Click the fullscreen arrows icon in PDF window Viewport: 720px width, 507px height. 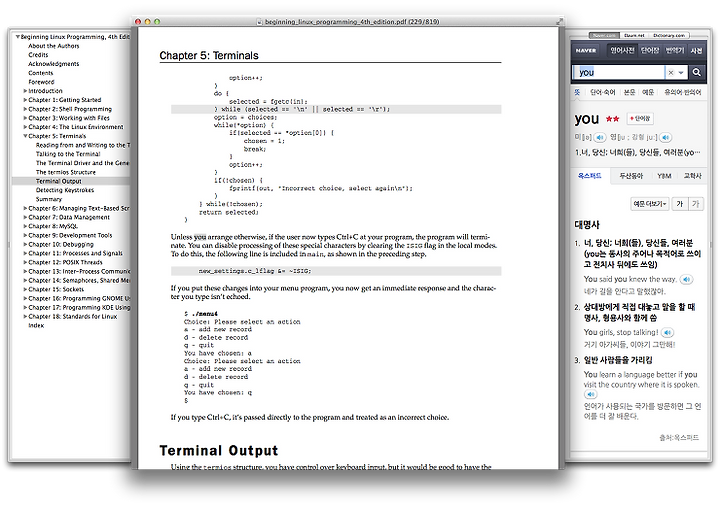tap(559, 21)
